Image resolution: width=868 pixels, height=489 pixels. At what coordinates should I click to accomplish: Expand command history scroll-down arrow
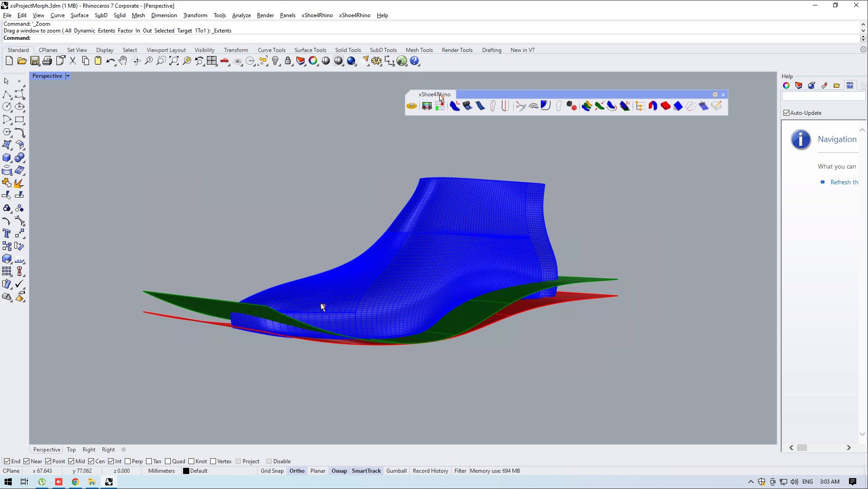coord(863,31)
